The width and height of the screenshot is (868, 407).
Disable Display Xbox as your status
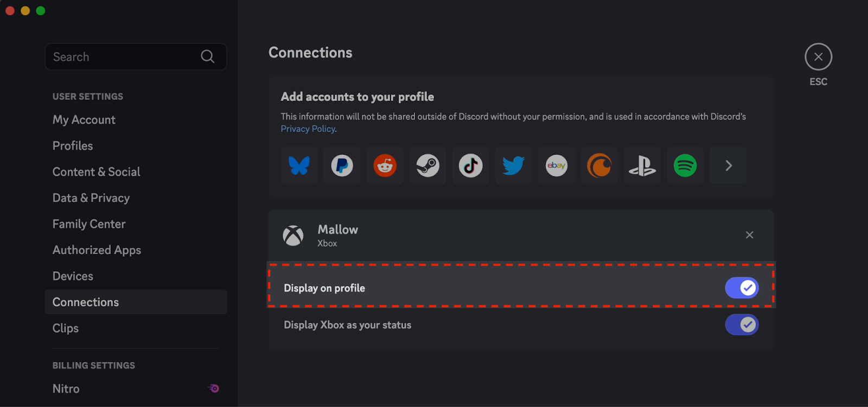click(x=742, y=325)
